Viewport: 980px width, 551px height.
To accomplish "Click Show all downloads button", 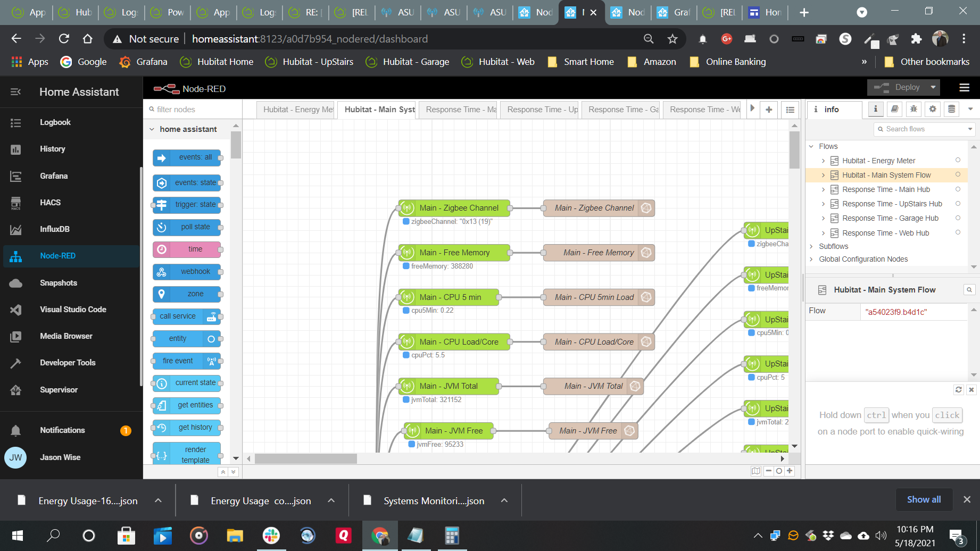I will tap(924, 499).
